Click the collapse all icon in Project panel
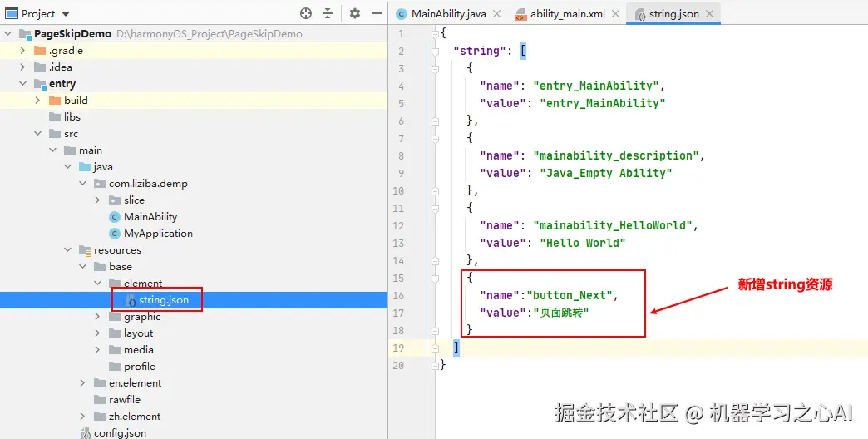Viewport: 868px width, 439px height. point(328,14)
